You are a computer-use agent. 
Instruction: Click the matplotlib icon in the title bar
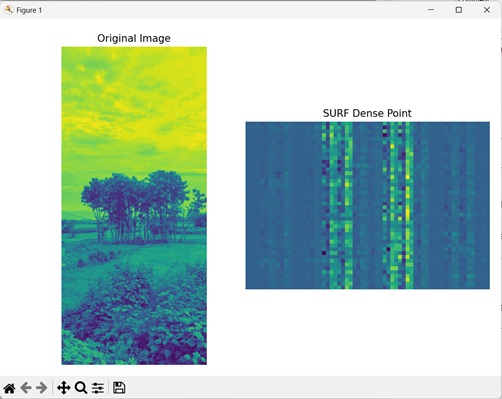point(9,10)
